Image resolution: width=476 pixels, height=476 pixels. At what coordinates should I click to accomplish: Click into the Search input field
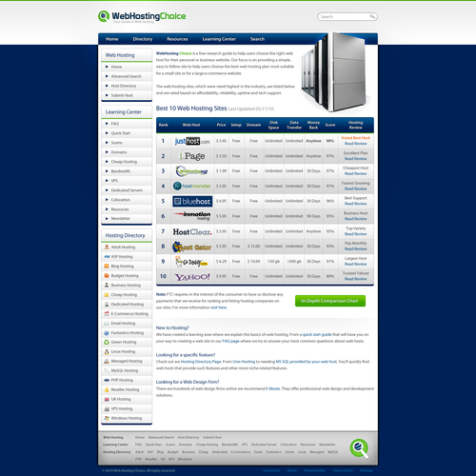pyautogui.click(x=345, y=16)
